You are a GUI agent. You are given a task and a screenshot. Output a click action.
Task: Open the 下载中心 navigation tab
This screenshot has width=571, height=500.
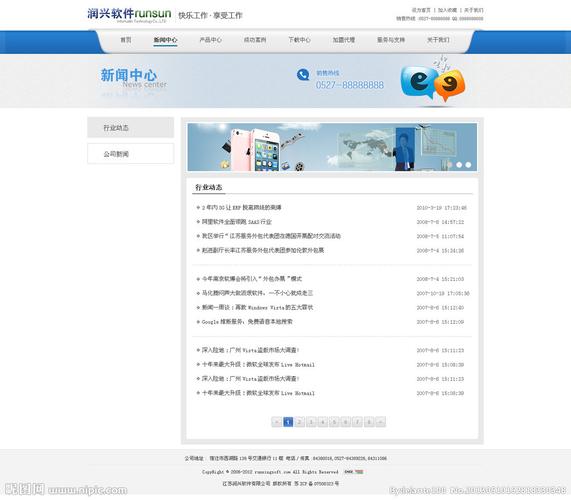[x=299, y=40]
